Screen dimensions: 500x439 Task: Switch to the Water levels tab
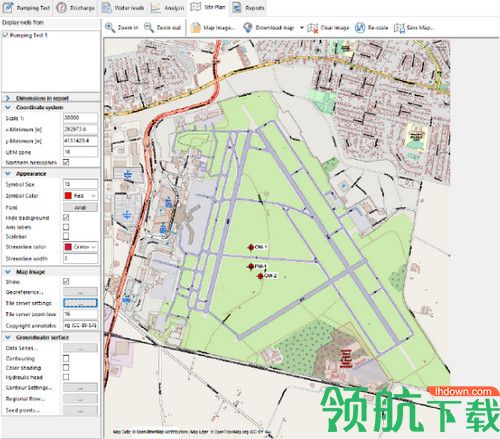click(123, 7)
